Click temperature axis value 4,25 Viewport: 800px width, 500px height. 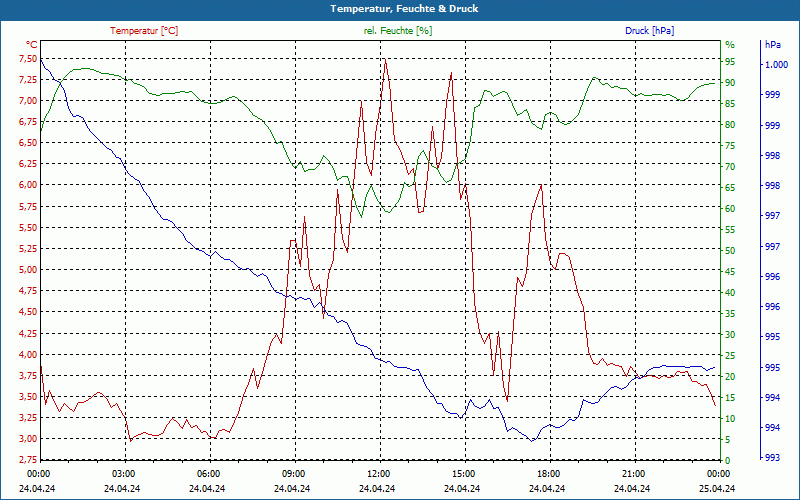pos(28,334)
